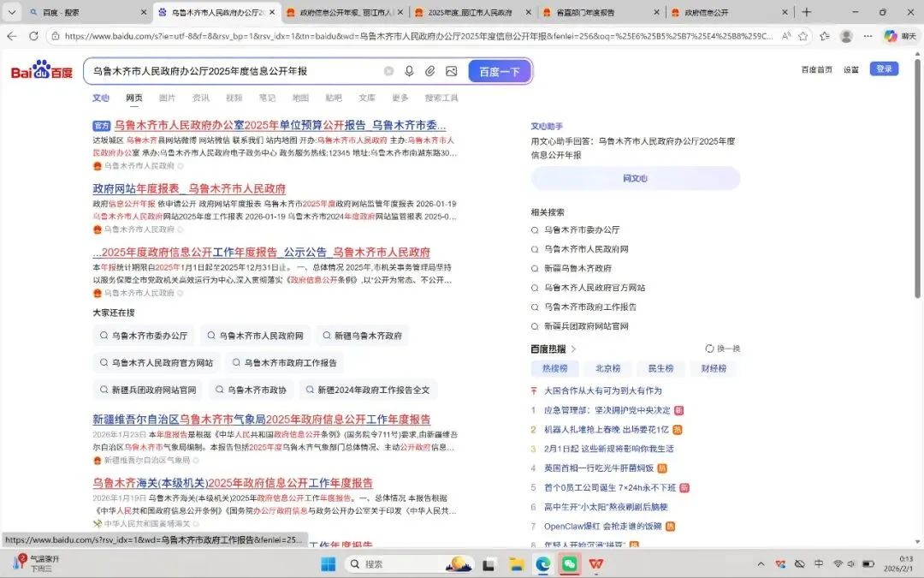Switch to the 省直部门年度报告 tab

(601, 12)
